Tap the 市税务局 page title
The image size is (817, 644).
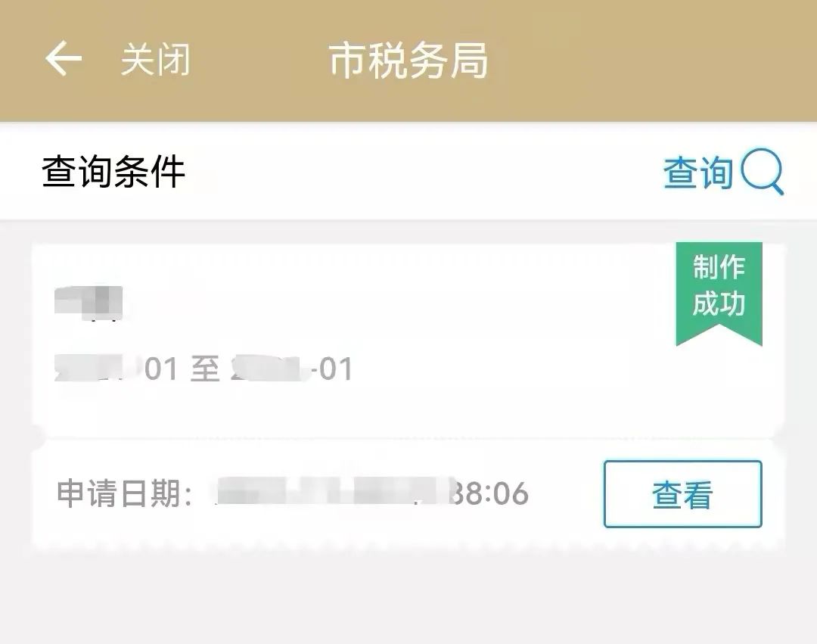click(408, 61)
